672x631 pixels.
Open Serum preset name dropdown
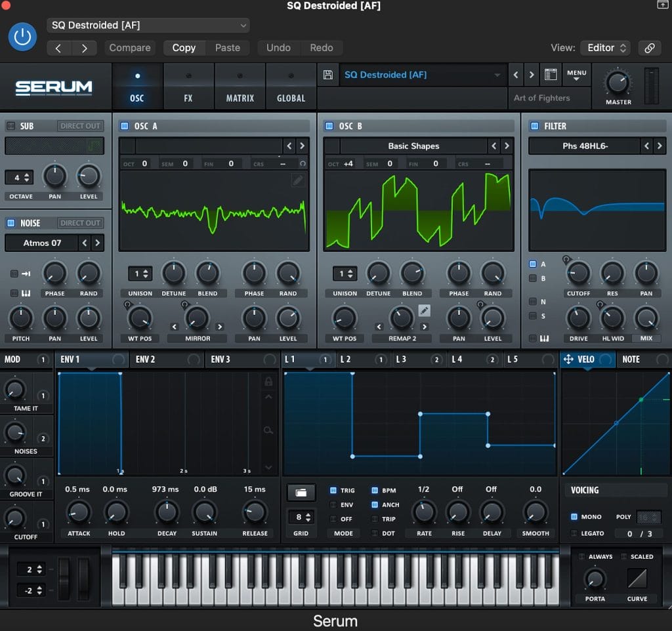pyautogui.click(x=423, y=75)
